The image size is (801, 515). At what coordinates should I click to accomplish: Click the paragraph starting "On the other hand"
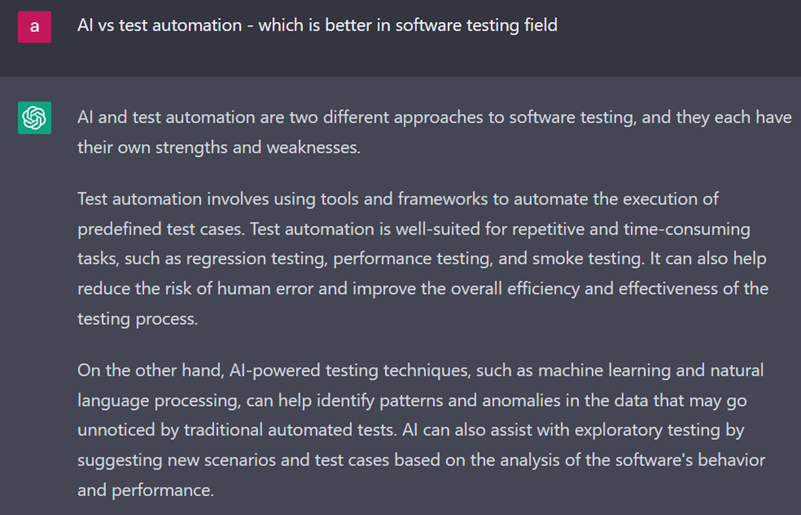tap(421, 430)
